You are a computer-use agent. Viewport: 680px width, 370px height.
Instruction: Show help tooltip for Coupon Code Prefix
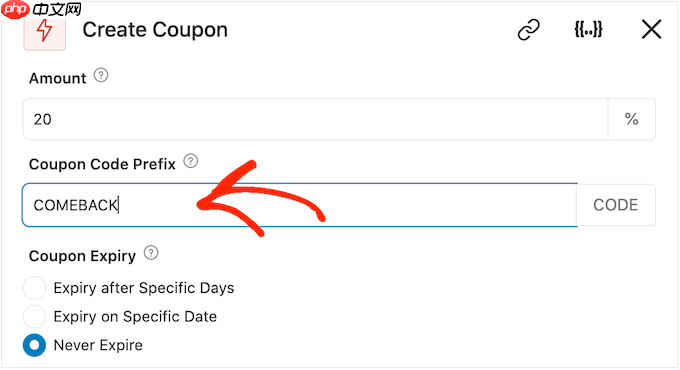(191, 161)
